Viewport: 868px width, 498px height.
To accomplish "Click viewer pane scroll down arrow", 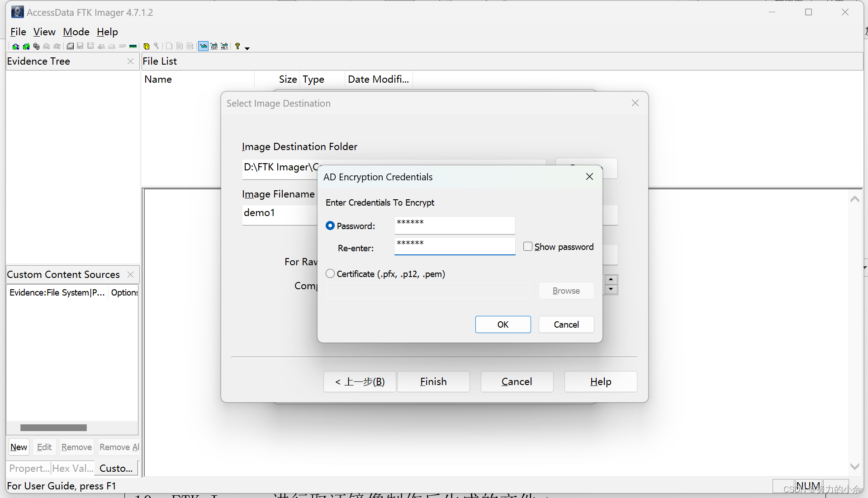I will (854, 466).
